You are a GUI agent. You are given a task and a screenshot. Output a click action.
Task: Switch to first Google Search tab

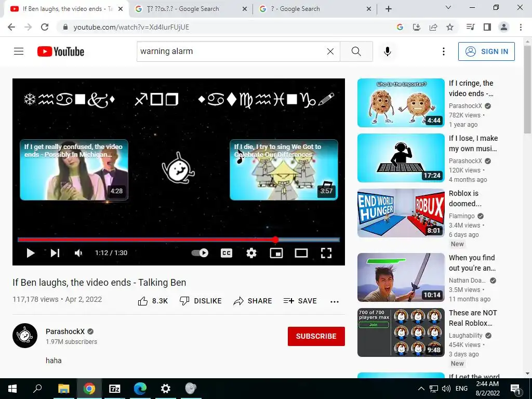190,9
